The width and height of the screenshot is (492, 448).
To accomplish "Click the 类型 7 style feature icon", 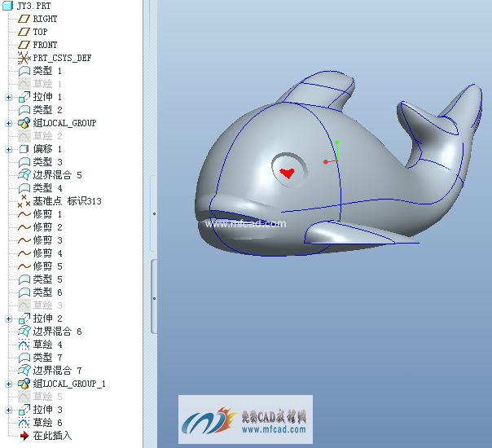I will click(24, 358).
